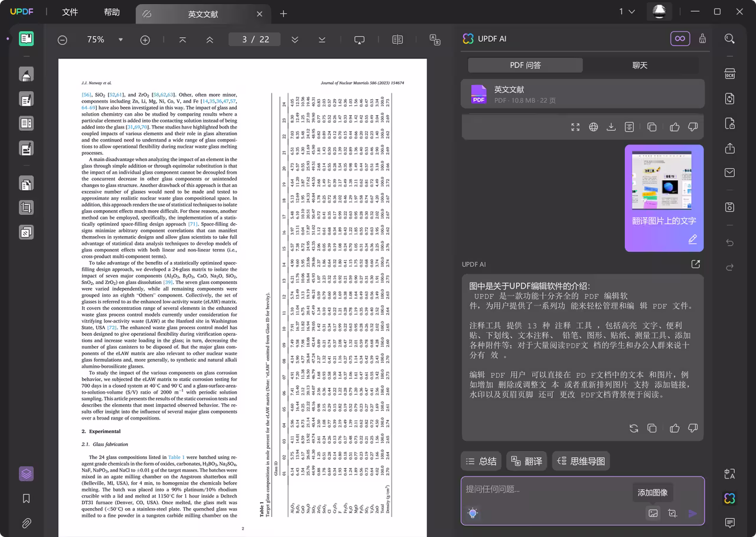
Task: Open the search panel with the magnifier icon
Action: pyautogui.click(x=729, y=38)
